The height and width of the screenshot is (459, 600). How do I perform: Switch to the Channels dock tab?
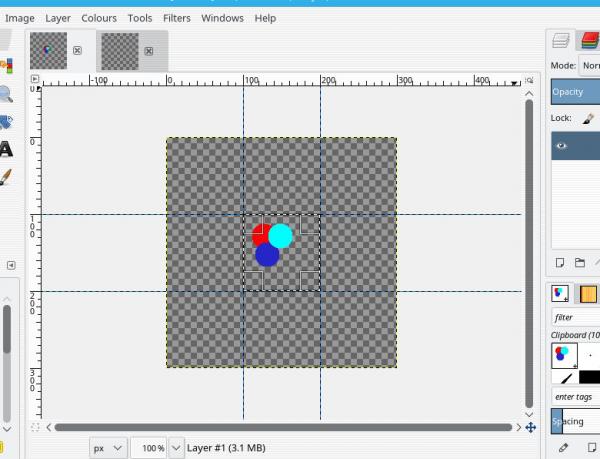(590, 40)
